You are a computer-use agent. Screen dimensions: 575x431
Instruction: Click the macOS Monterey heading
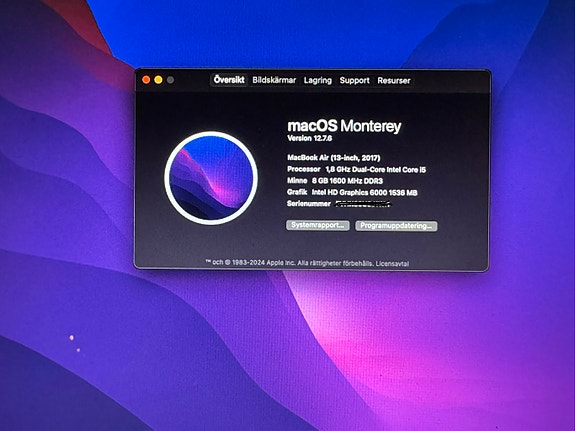point(344,126)
